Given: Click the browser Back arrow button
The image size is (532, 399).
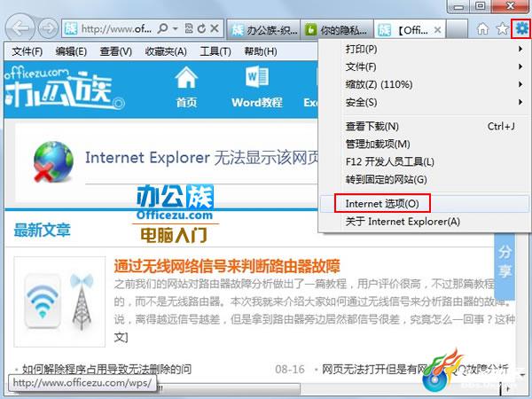Looking at the screenshot, I should pos(20,28).
